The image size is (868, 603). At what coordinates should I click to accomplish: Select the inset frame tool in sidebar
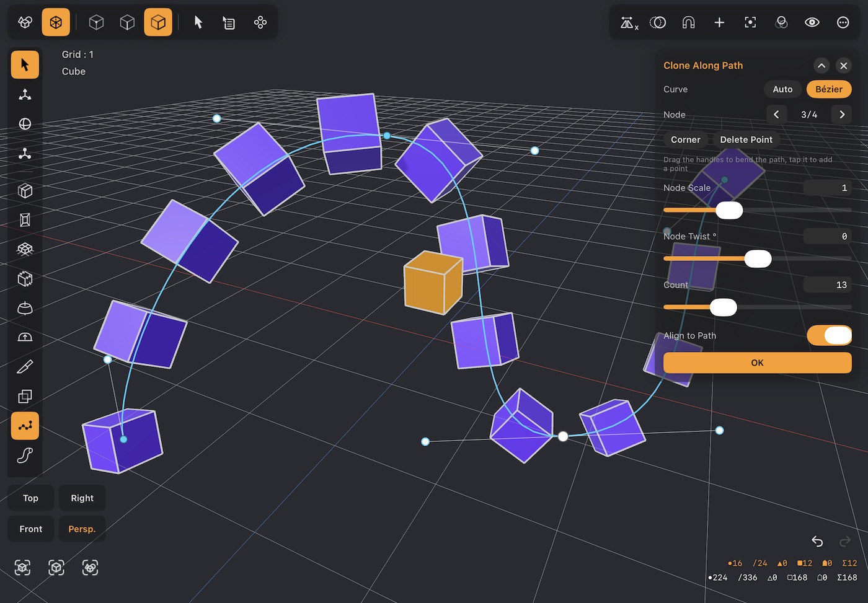(25, 219)
